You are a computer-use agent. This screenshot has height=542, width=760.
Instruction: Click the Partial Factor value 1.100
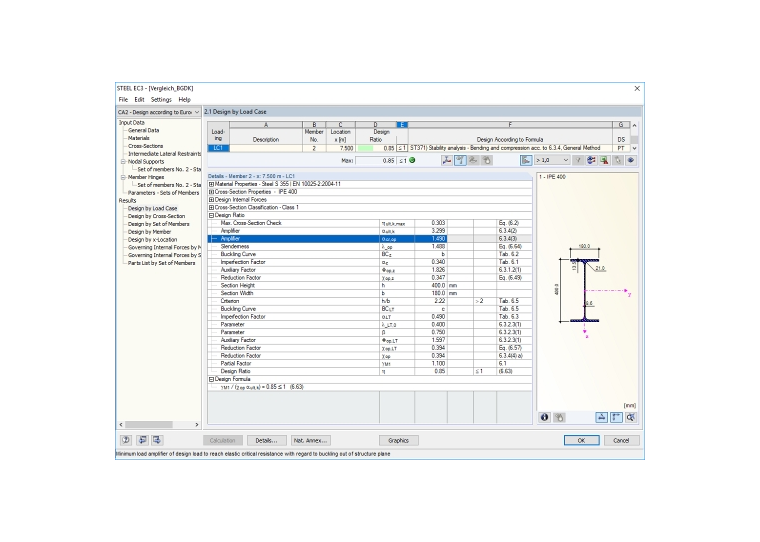pos(431,364)
